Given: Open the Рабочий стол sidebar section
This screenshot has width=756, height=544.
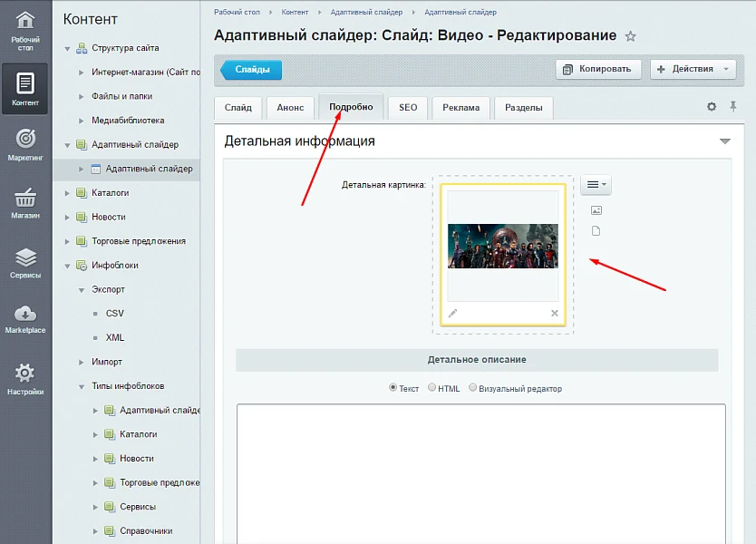Looking at the screenshot, I should tap(25, 32).
